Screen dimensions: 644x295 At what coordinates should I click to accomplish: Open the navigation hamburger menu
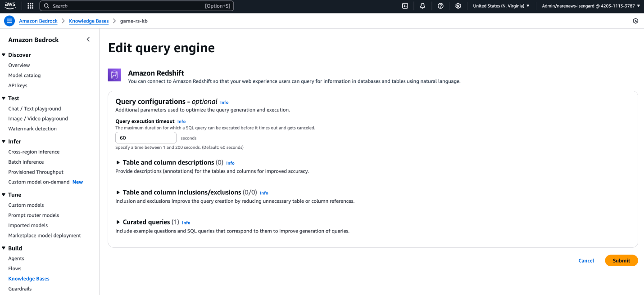click(x=9, y=20)
